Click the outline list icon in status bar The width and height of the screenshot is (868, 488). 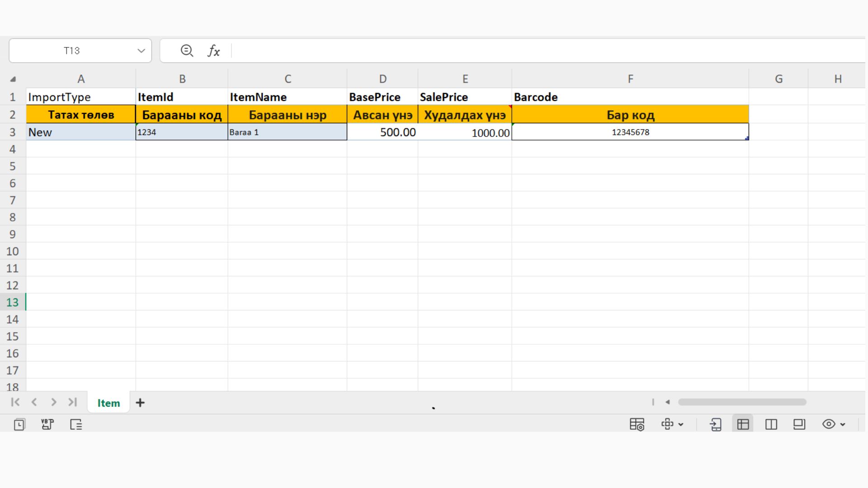click(x=76, y=424)
